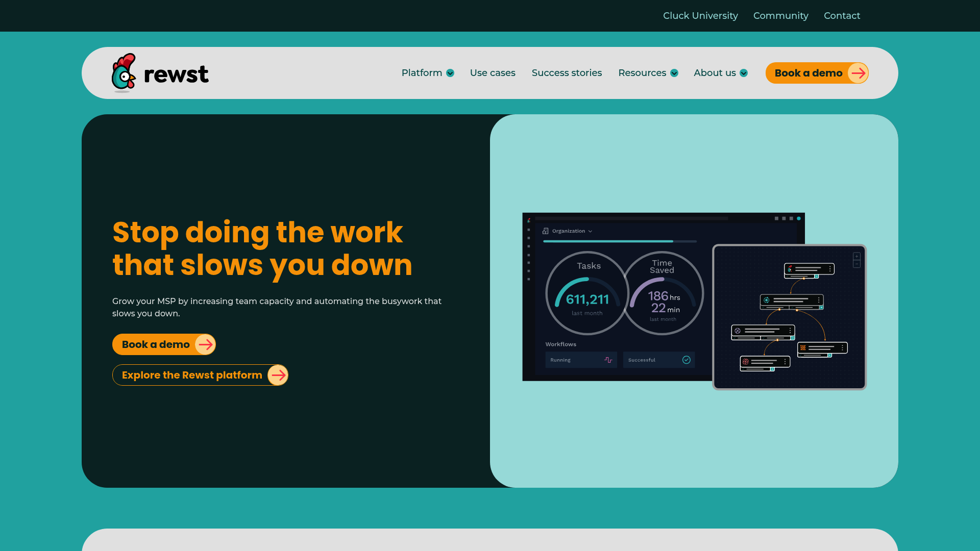Open the Use cases menu item
The width and height of the screenshot is (980, 551).
[x=493, y=73]
